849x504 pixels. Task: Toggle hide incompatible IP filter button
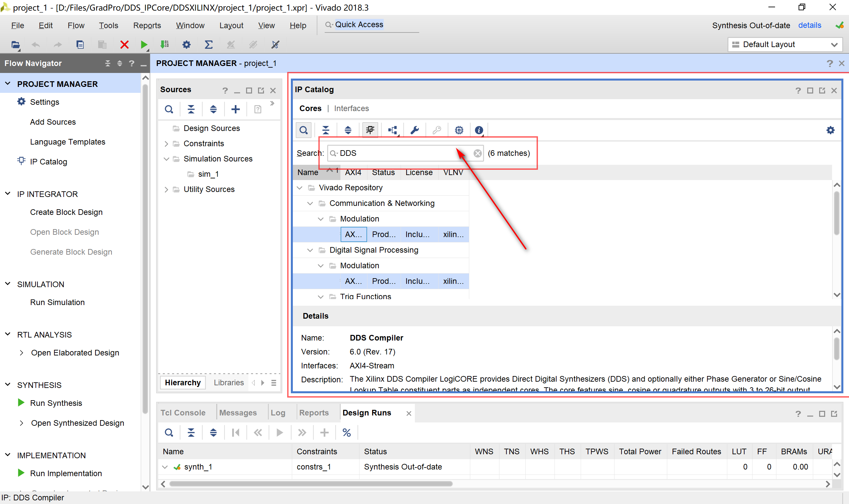point(370,130)
